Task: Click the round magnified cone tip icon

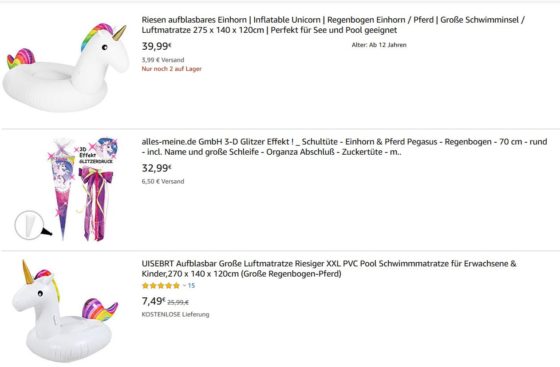Action: tap(30, 225)
